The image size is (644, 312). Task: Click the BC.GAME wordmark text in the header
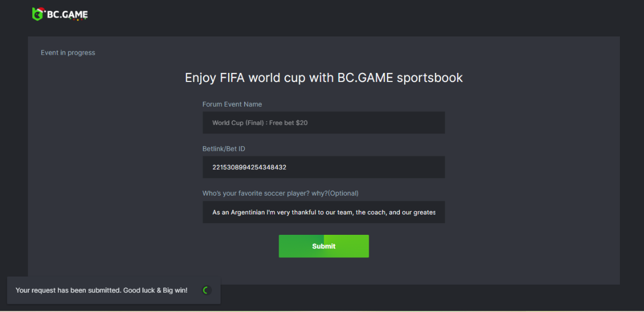tap(67, 14)
